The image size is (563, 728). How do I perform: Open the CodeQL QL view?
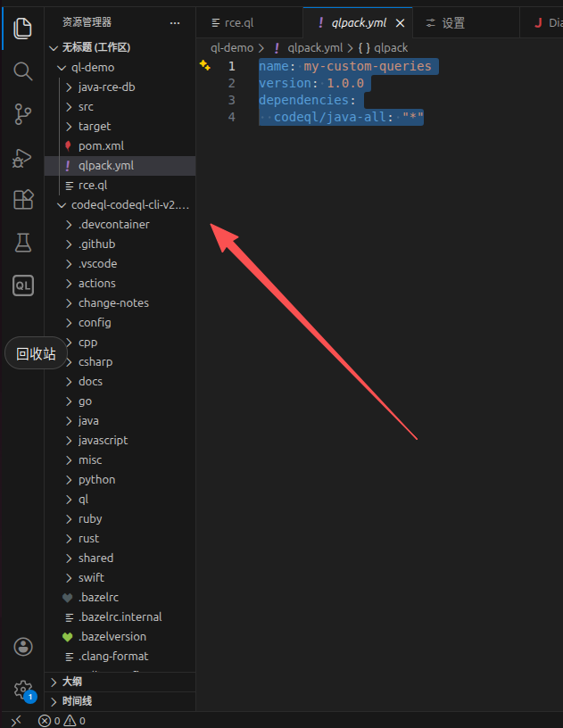23,285
